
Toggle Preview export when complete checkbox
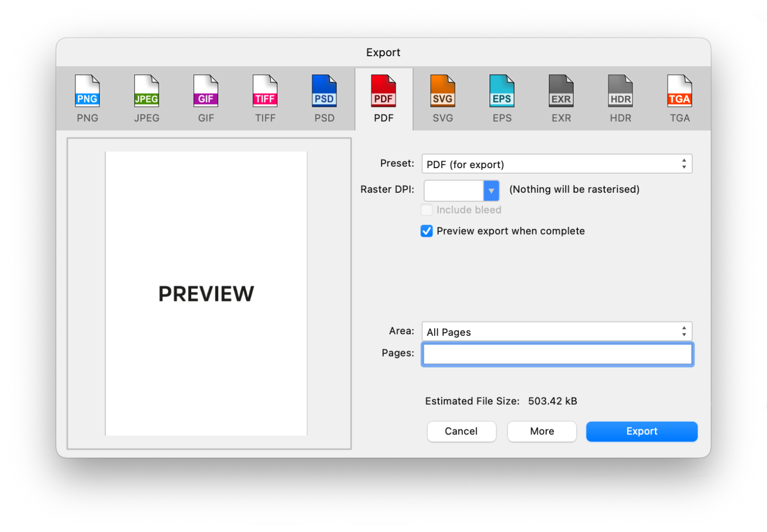tap(426, 231)
